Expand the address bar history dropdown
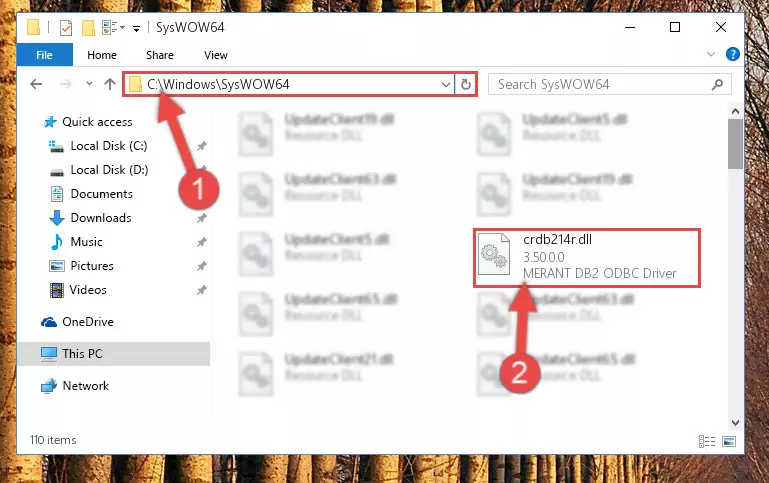The height and width of the screenshot is (483, 769). coord(445,84)
